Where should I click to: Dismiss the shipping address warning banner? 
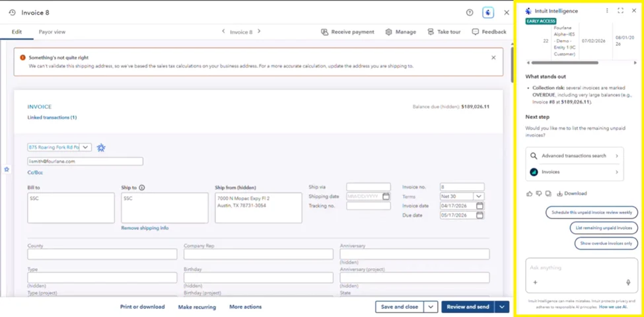tap(493, 57)
